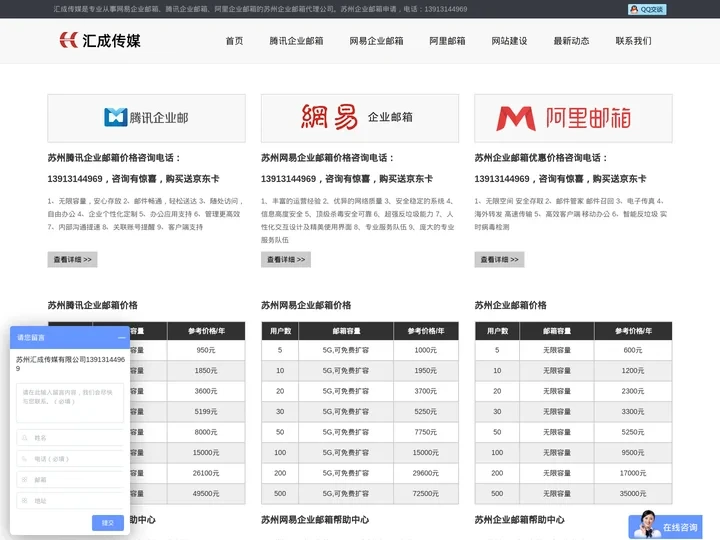Click the 網易 企业邮箱 logo banner
The width and height of the screenshot is (720, 540).
pyautogui.click(x=360, y=118)
